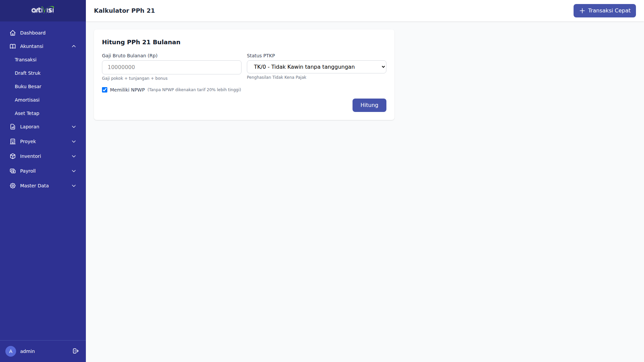Viewport: 644px width, 362px height.
Task: Focus the Gaji Bruto Bulanan input field
Action: [171, 67]
